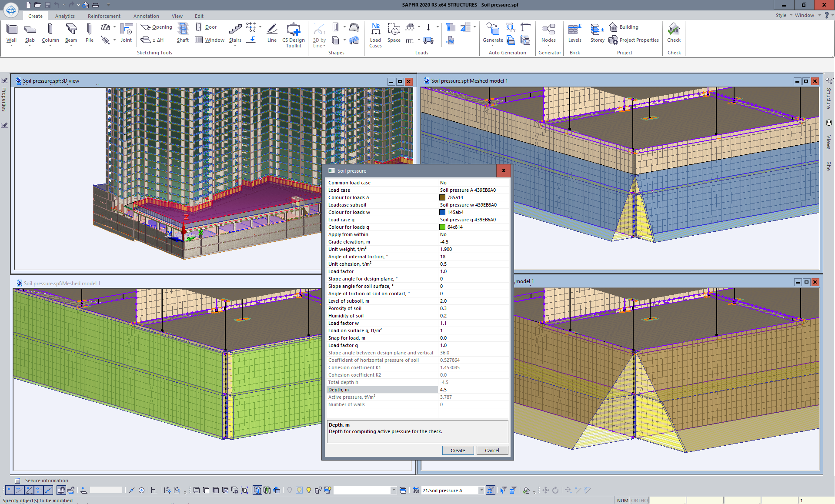
Task: Open the 21.Soil pressure A dropdown
Action: [481, 490]
